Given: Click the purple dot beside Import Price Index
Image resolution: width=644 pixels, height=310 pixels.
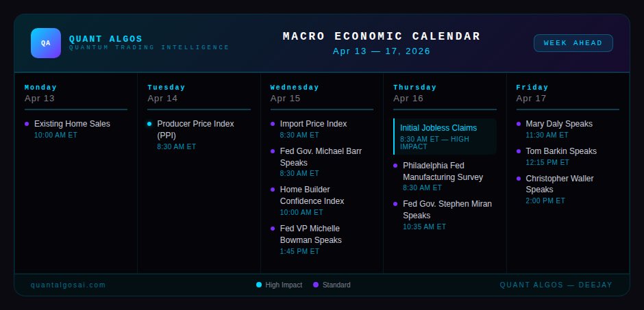Looking at the screenshot, I should pyautogui.click(x=273, y=124).
